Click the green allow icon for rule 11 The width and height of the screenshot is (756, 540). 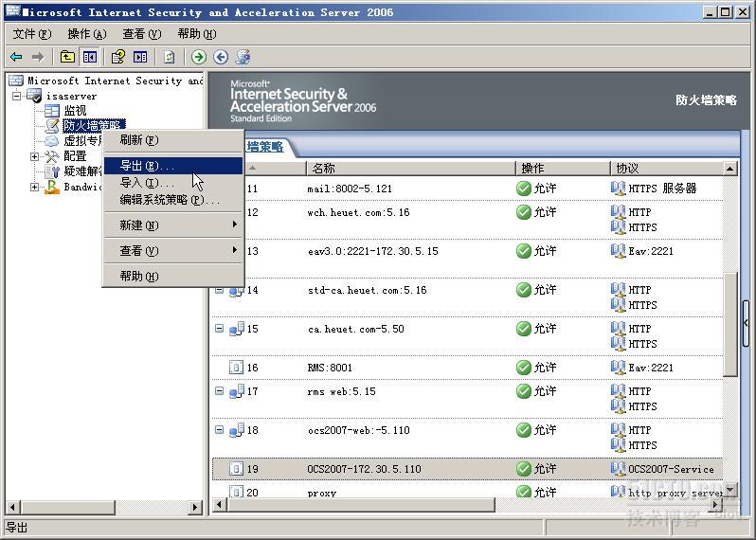[x=524, y=188]
